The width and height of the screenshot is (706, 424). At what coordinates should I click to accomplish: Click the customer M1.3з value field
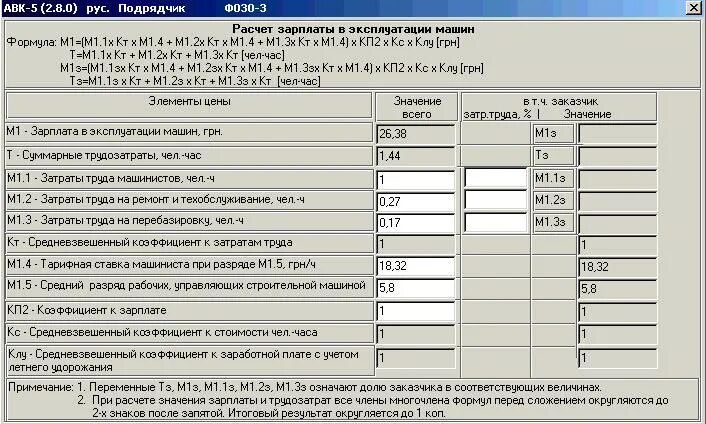pyautogui.click(x=617, y=223)
